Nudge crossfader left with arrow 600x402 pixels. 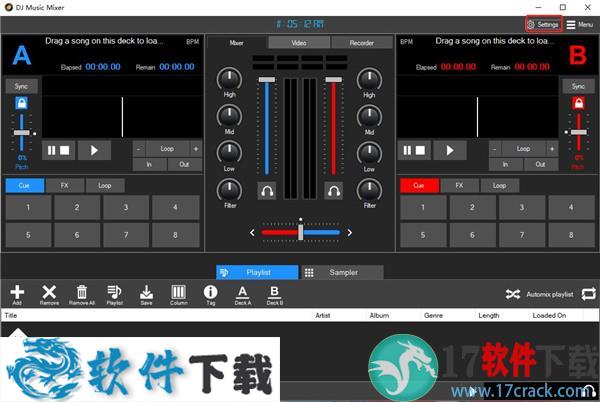click(x=252, y=233)
